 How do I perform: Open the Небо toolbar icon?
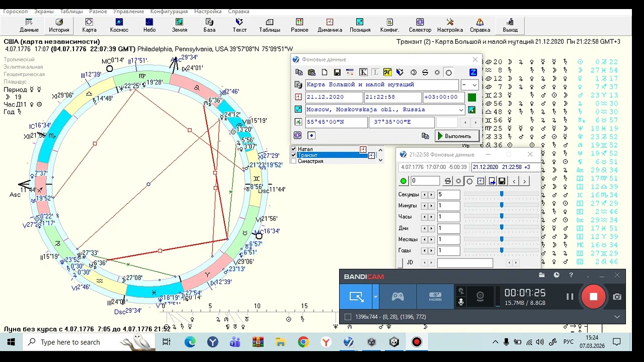point(149,25)
